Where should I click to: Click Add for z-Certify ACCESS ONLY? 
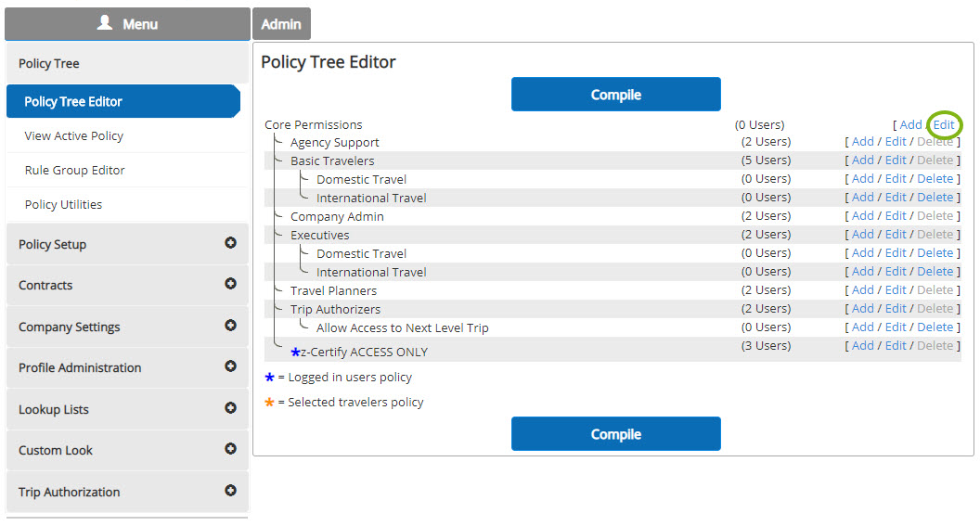(862, 346)
